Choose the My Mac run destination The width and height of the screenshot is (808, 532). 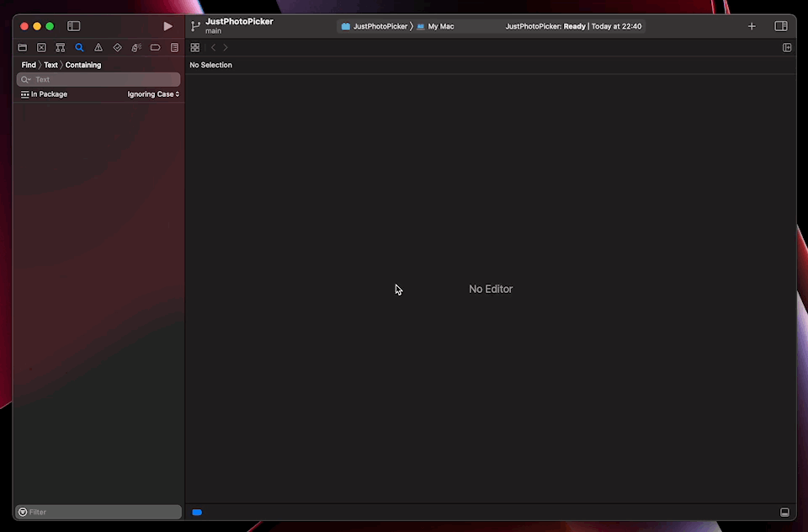(435, 26)
